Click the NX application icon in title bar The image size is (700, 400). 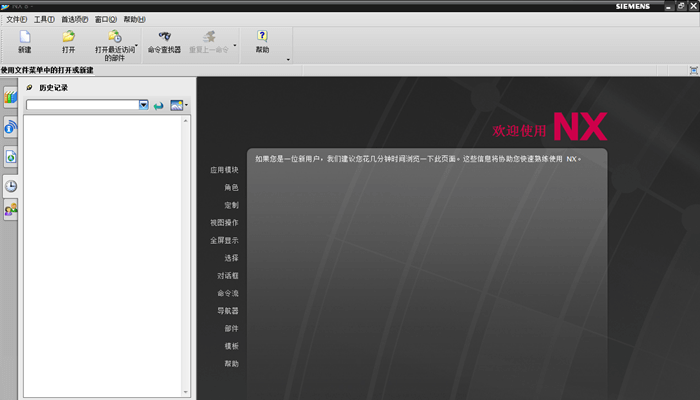(5, 6)
